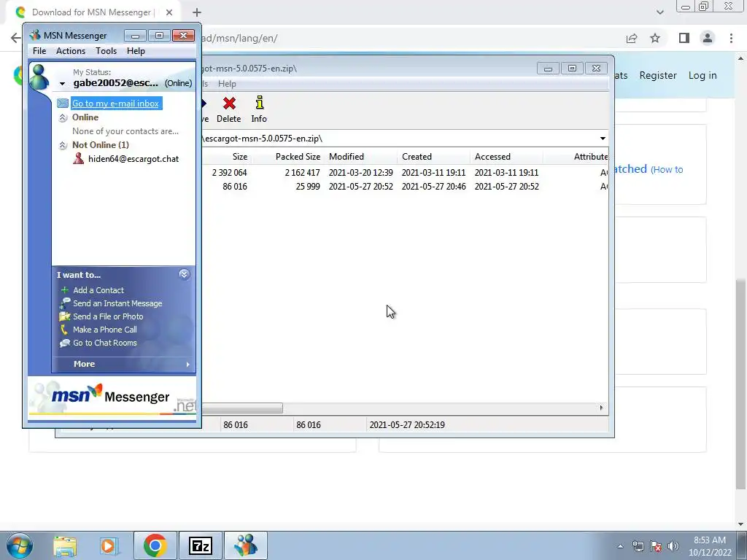Open the Chrome tab search dropdown arrow
The height and width of the screenshot is (560, 747).
pyautogui.click(x=659, y=12)
